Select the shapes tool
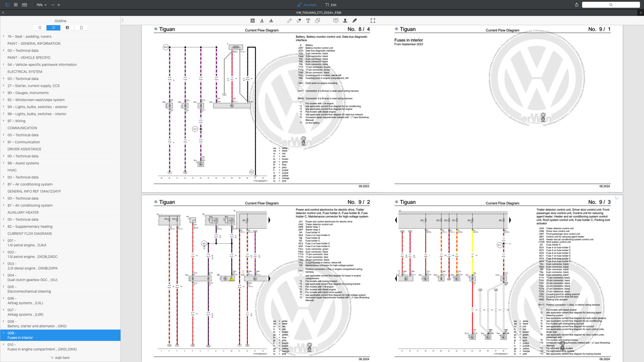This screenshot has height=362, width=644. pyautogui.click(x=317, y=20)
